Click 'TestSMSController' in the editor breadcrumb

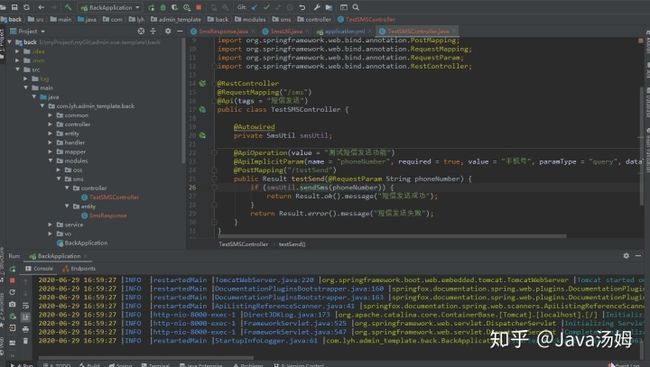(243, 244)
